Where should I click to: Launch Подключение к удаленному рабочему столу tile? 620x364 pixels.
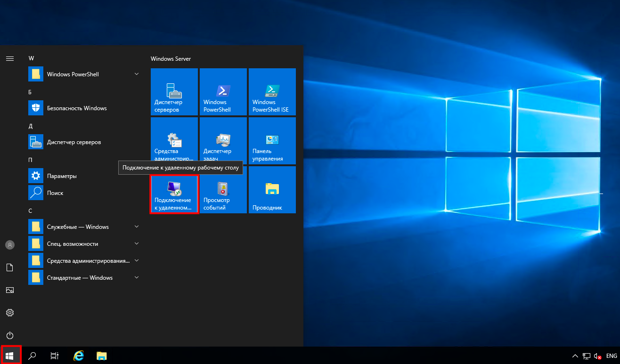pyautogui.click(x=174, y=194)
